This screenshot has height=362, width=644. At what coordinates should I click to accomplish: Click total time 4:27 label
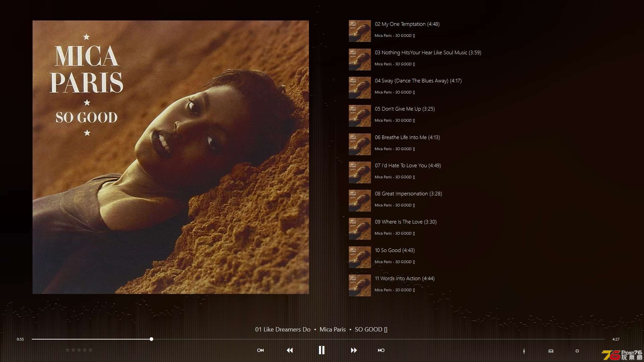[x=616, y=339]
